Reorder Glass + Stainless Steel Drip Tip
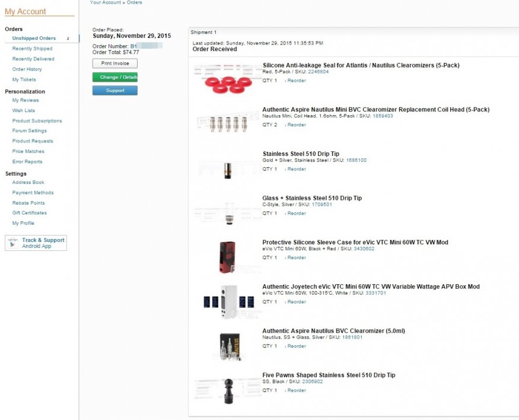The height and width of the screenshot is (420, 519). pos(296,213)
